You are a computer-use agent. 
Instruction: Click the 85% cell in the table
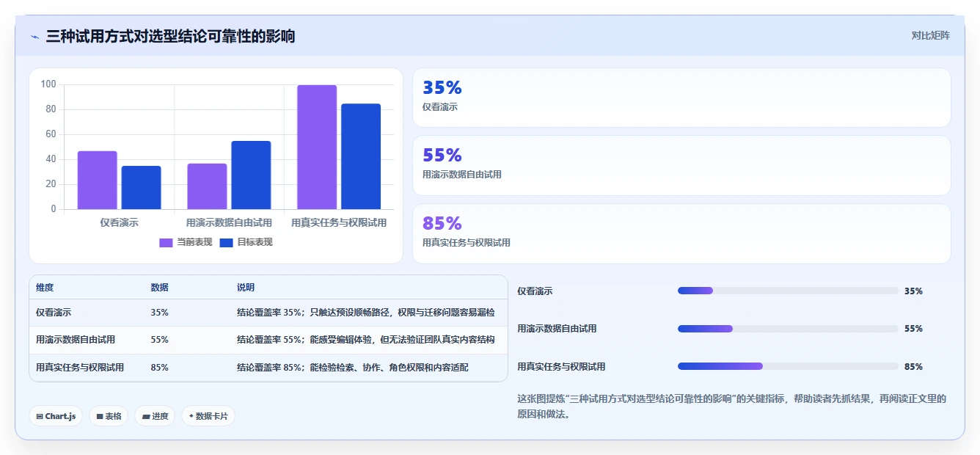point(187,368)
